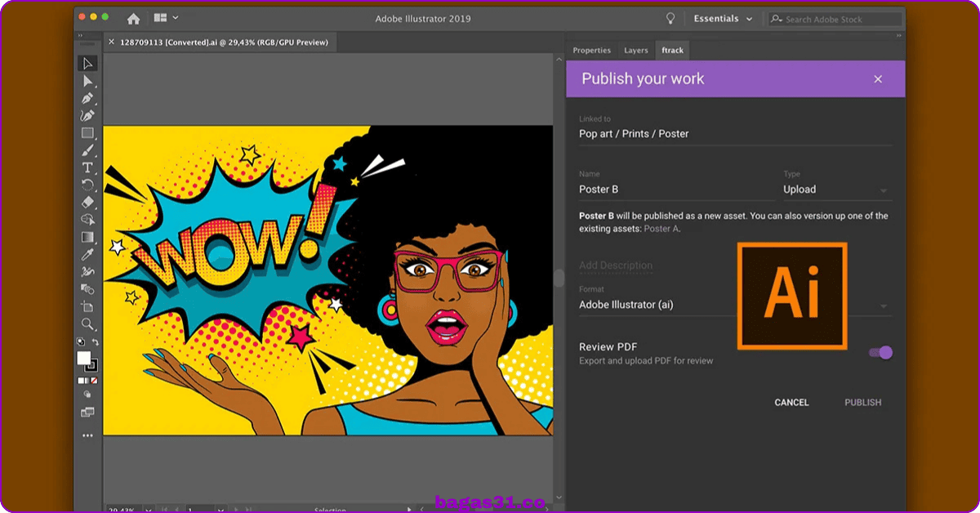Switch to the Properties tab
Screen dimensions: 980x513
click(591, 51)
